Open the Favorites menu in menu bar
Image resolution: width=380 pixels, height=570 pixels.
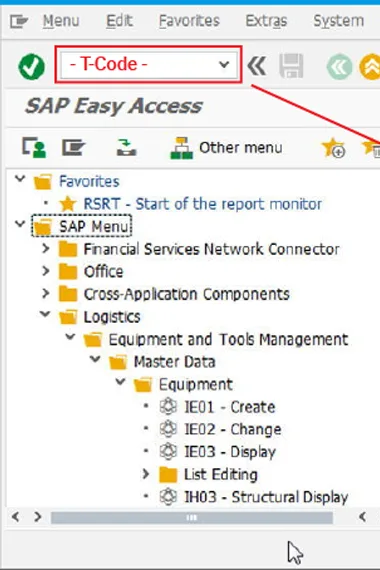189,21
